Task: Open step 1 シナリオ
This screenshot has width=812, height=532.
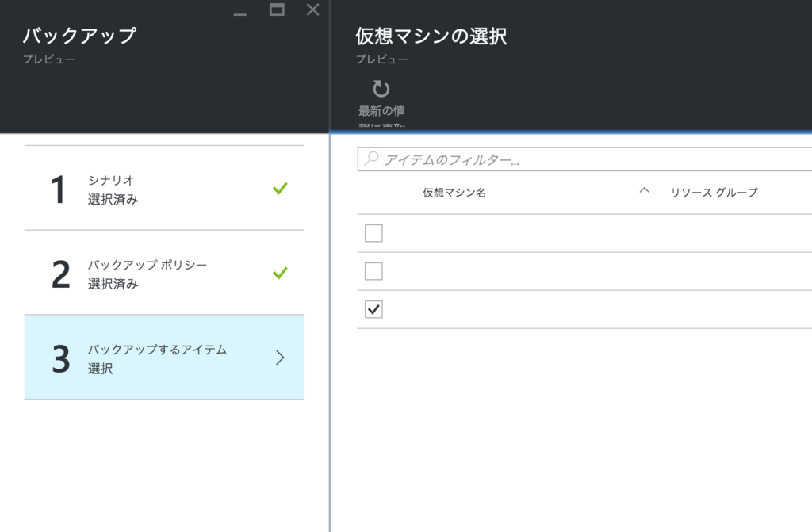Action: coord(164,188)
